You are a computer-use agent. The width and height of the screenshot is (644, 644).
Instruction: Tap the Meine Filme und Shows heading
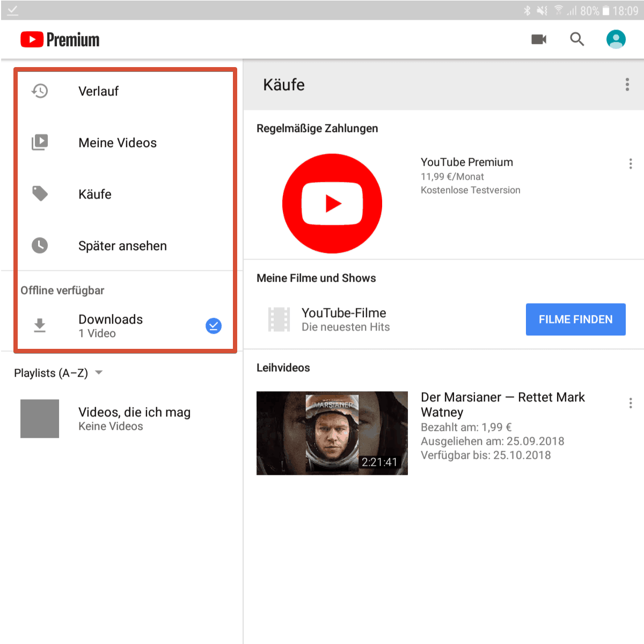tap(316, 278)
